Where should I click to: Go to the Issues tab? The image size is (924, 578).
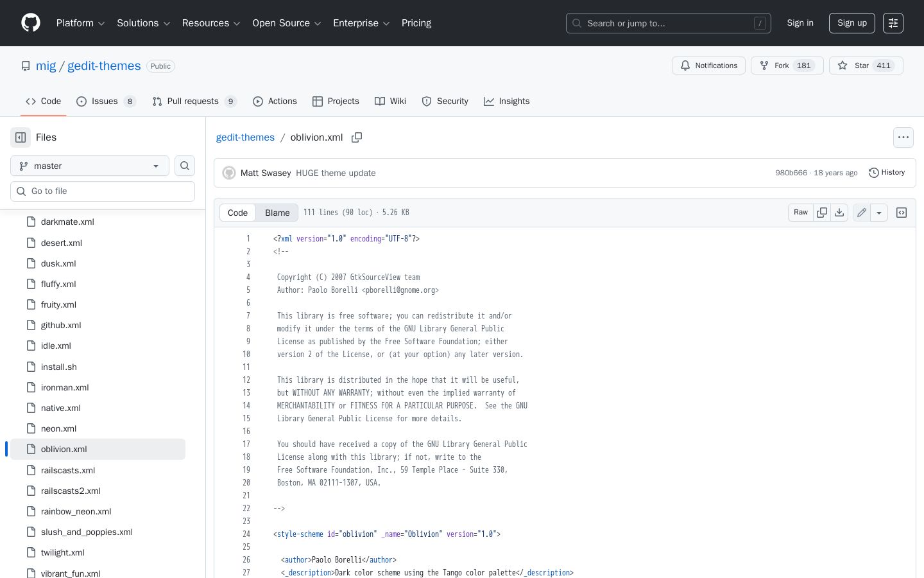[106, 101]
